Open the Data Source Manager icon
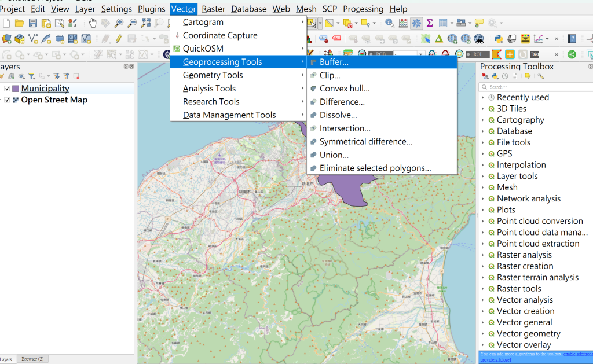 (x=6, y=39)
